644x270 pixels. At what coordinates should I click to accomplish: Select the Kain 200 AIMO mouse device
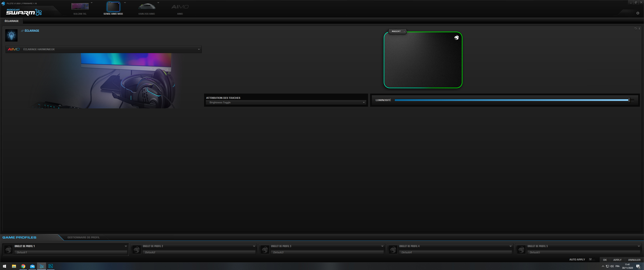(147, 6)
